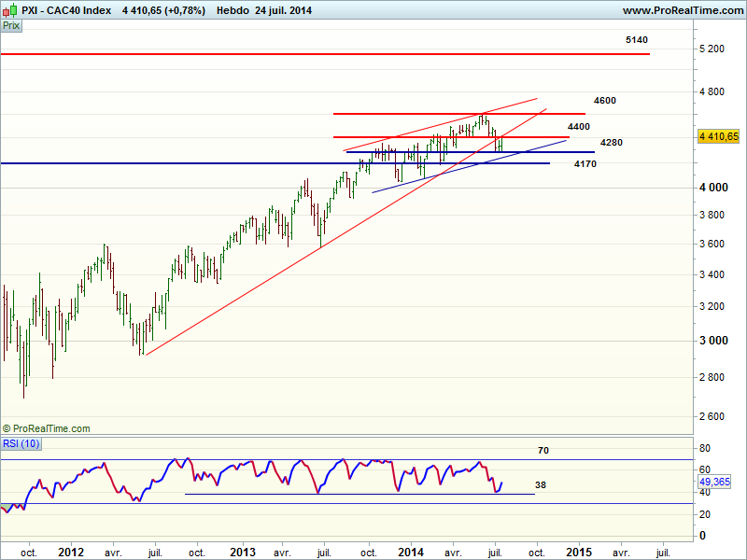Click the 4280 support level annotation
Screen dimensions: 747x560
(612, 143)
